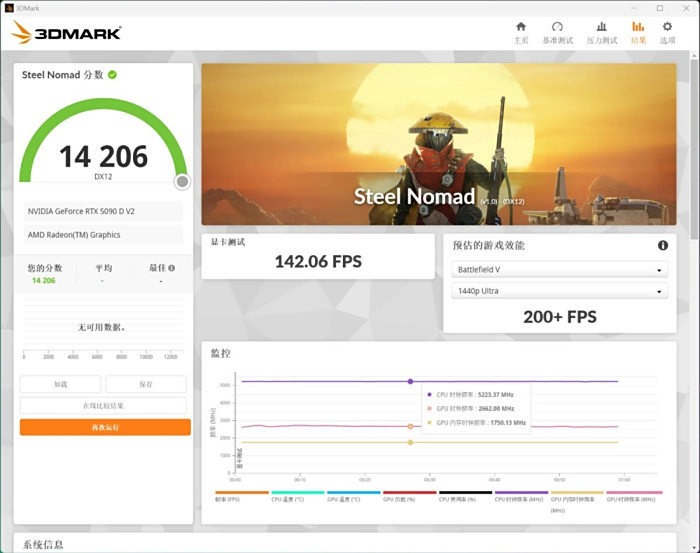
Task: Toggle the GPU memory clock yellow legend
Action: coord(577,501)
